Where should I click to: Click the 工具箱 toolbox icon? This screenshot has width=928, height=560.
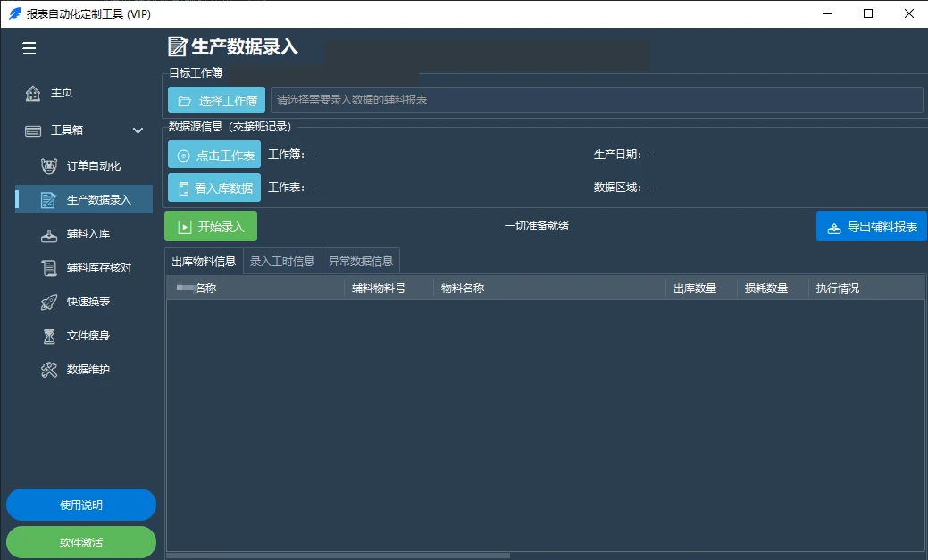coord(33,130)
